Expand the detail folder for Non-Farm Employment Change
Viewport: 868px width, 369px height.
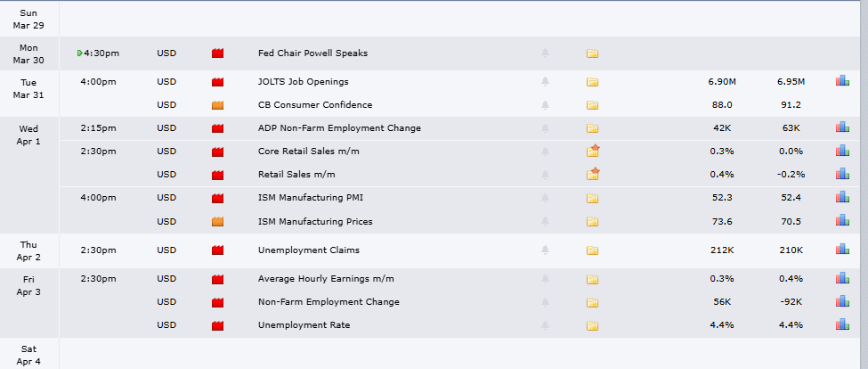coord(593,302)
